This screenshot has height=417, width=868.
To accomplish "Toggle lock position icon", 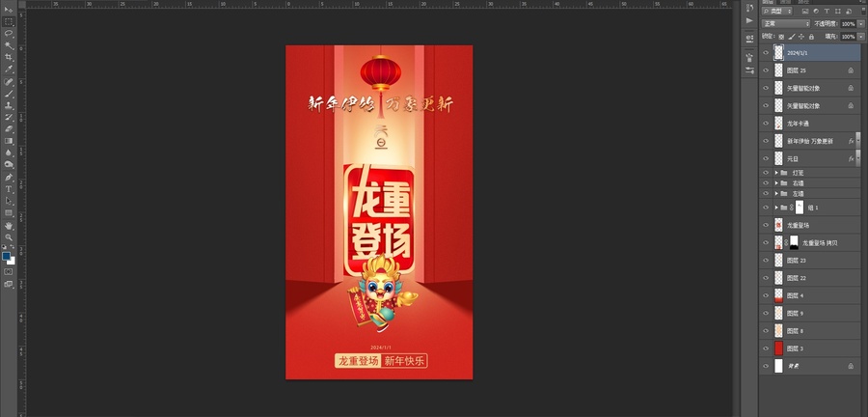I will pyautogui.click(x=801, y=37).
